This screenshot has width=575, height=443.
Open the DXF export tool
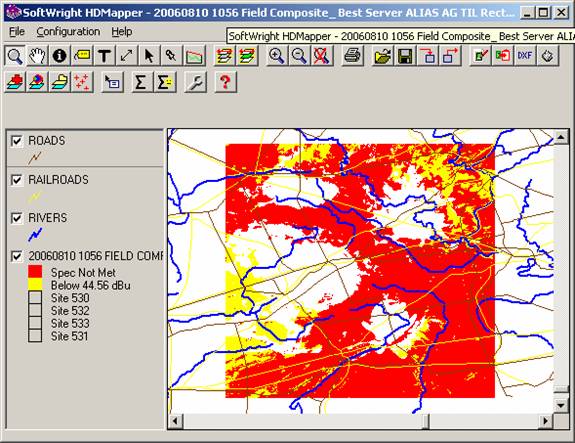[x=525, y=56]
